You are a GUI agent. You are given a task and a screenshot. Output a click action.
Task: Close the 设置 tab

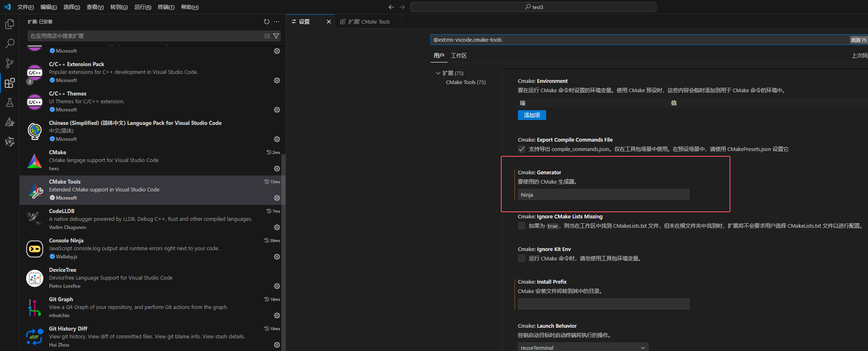point(329,22)
